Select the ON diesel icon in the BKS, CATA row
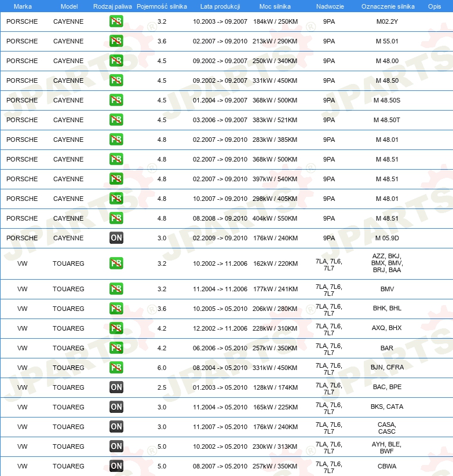453x476 pixels. coord(116,407)
